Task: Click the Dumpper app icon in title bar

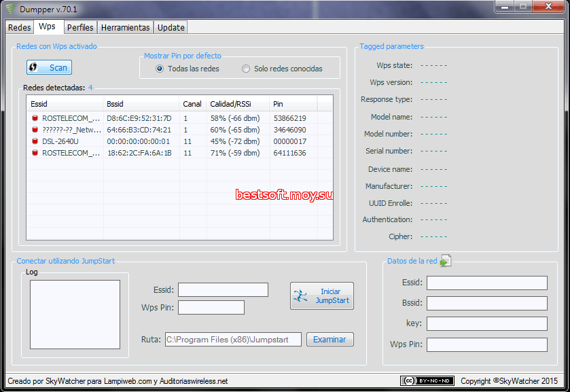Action: pos(12,9)
